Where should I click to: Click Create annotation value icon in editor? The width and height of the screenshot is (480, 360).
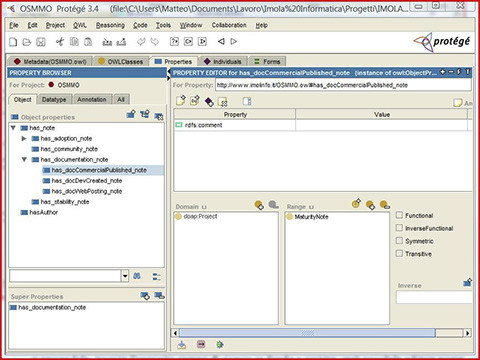(181, 101)
